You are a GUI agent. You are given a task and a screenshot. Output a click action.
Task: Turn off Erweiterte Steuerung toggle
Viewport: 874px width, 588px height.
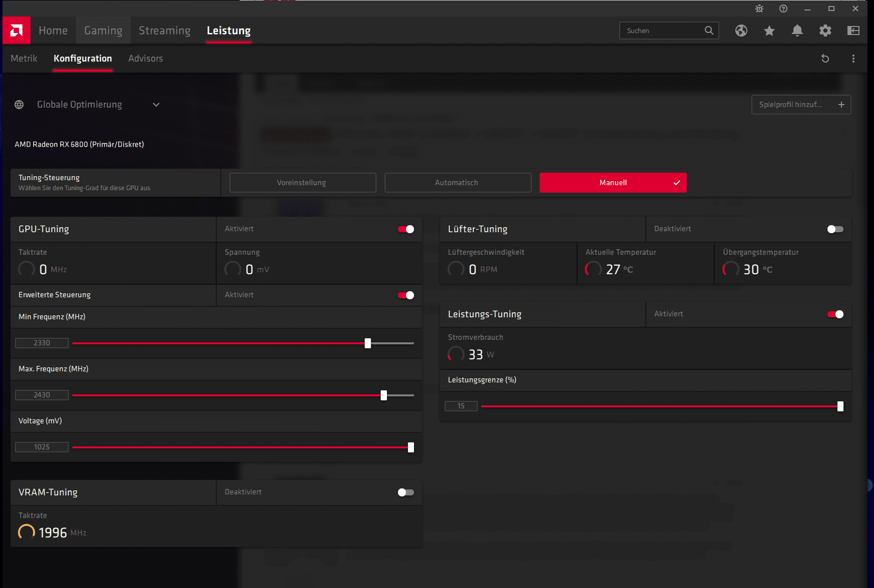coord(406,295)
